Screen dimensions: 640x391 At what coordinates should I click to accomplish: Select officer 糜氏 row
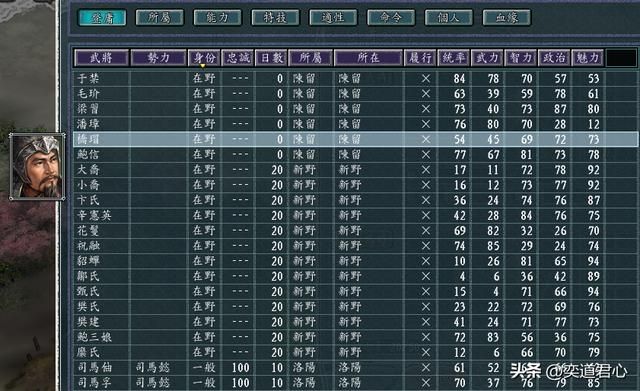click(355, 352)
